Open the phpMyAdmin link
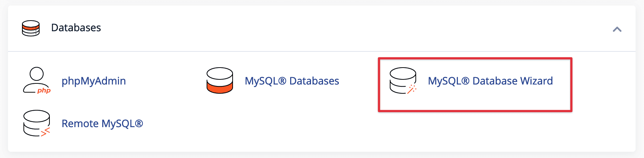Image resolution: width=644 pixels, height=158 pixels. click(94, 81)
